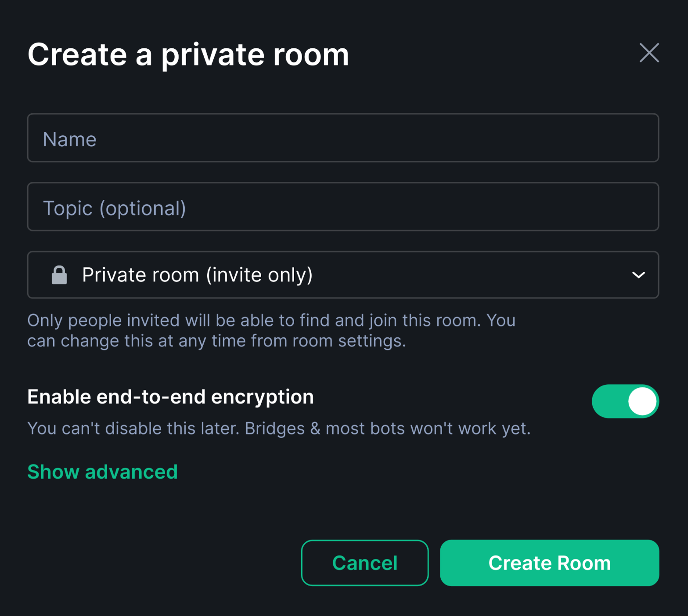Close the Create a private room dialog
Viewport: 688px width, 616px height.
click(x=649, y=53)
